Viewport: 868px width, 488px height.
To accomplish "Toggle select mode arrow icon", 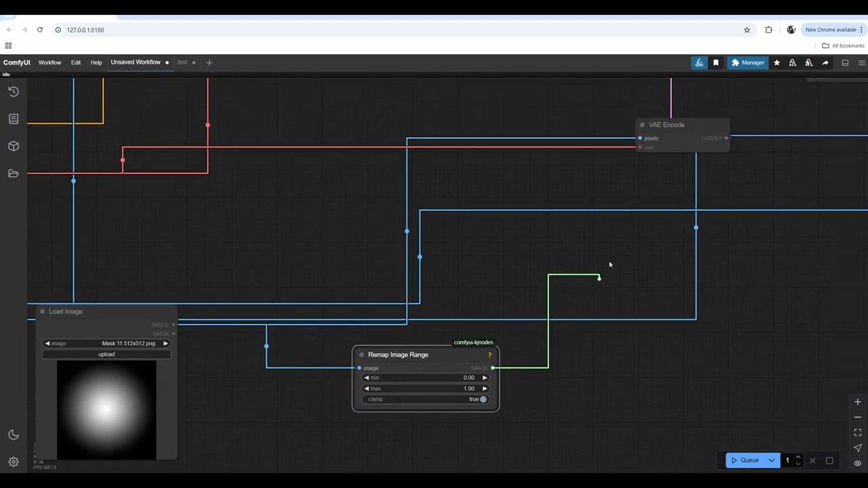I will [858, 448].
